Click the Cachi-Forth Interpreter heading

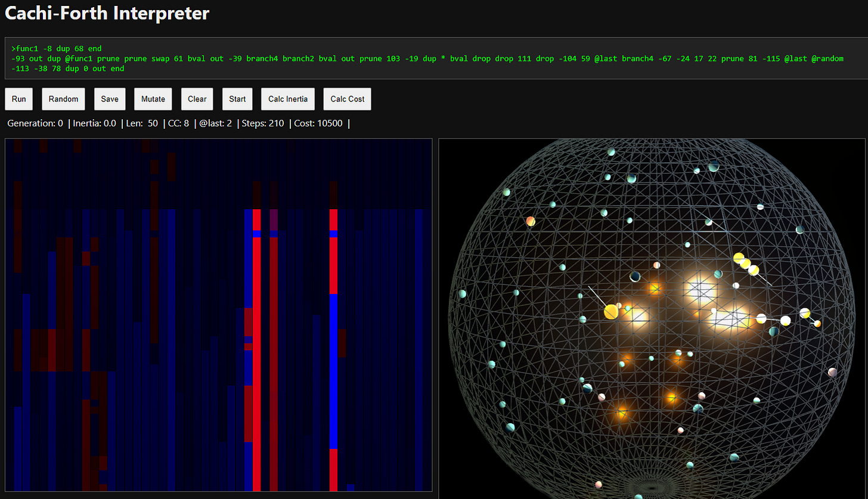click(107, 13)
